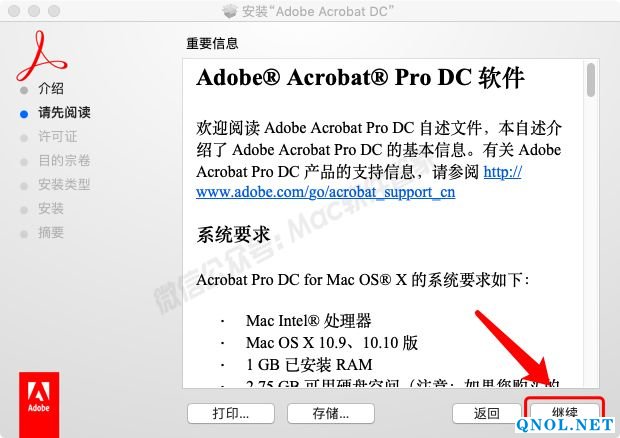This screenshot has height=438, width=620.
Task: Click the 安装 step in sidebar
Action: tap(51, 208)
